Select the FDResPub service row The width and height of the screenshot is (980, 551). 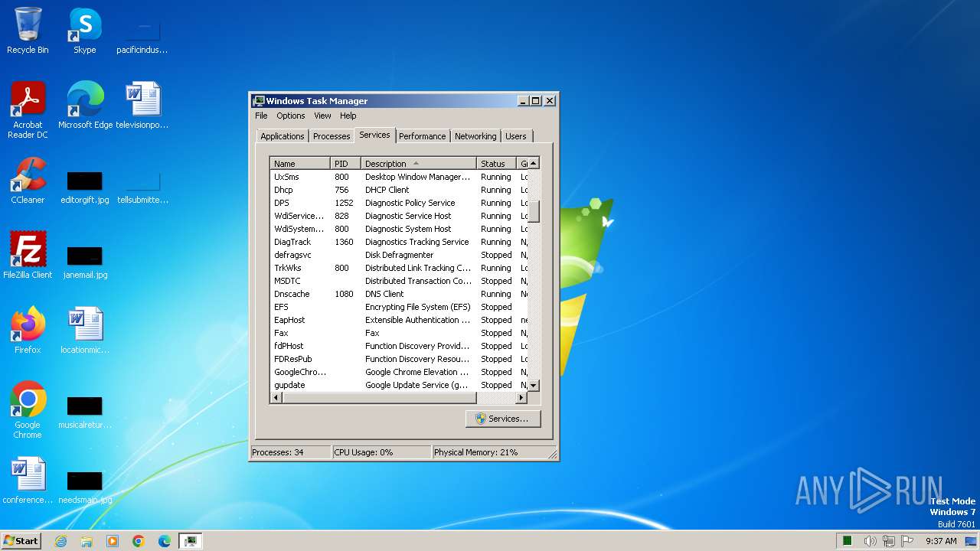click(x=399, y=359)
